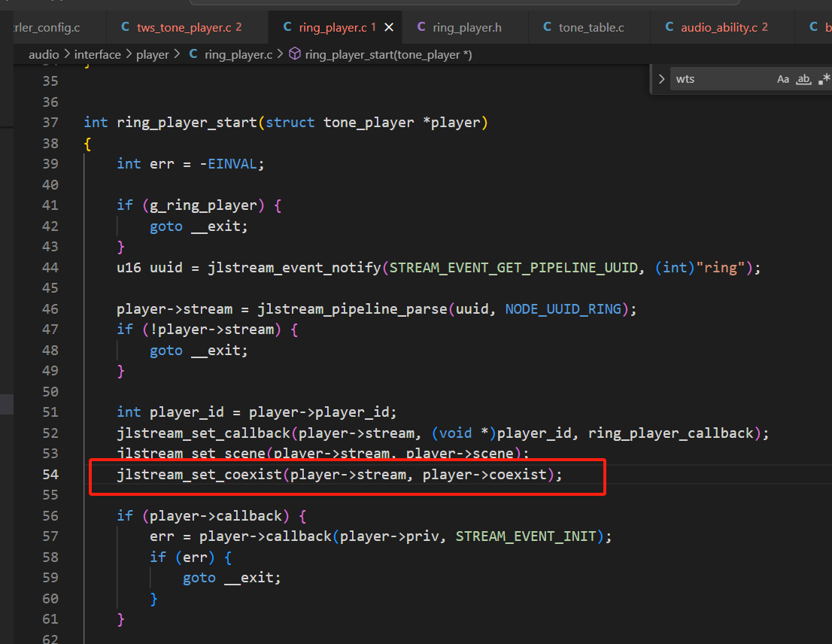Click the struct keyword on line 37
832x644 pixels.
click(290, 123)
